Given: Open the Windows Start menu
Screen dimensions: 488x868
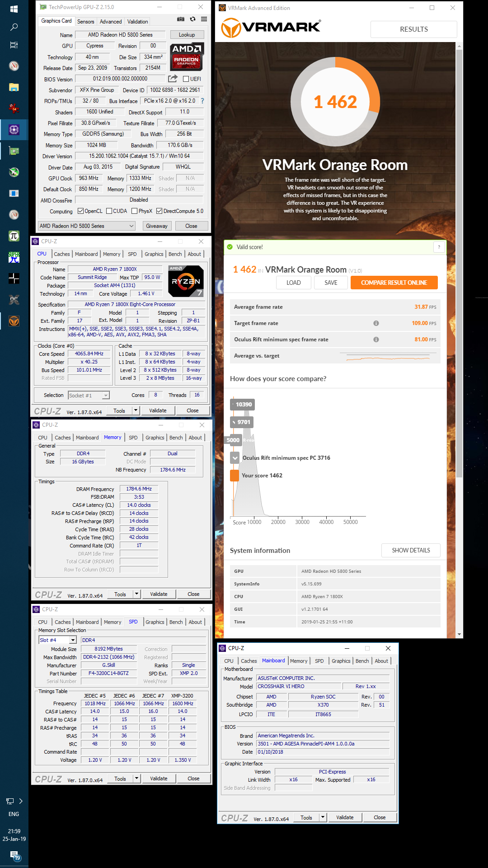Looking at the screenshot, I should (x=14, y=9).
